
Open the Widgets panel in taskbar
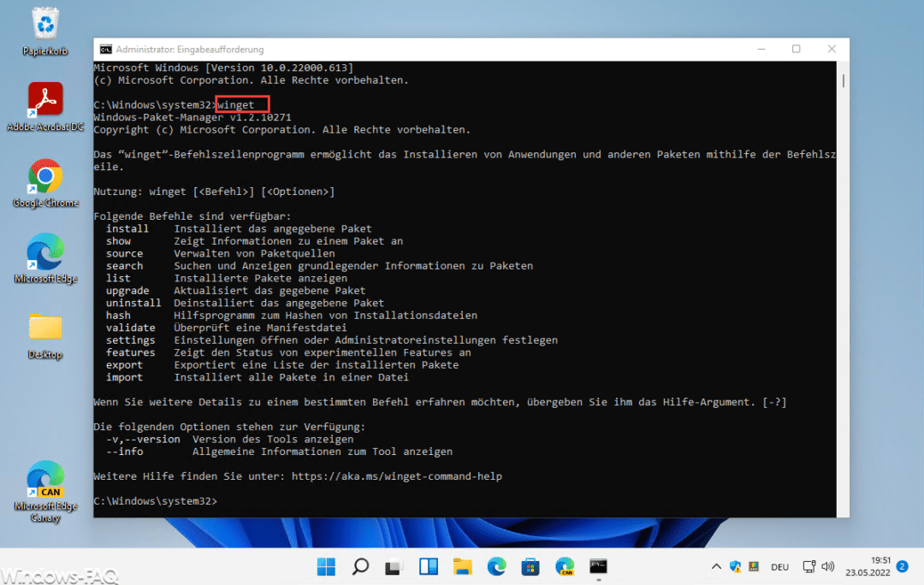[428, 566]
